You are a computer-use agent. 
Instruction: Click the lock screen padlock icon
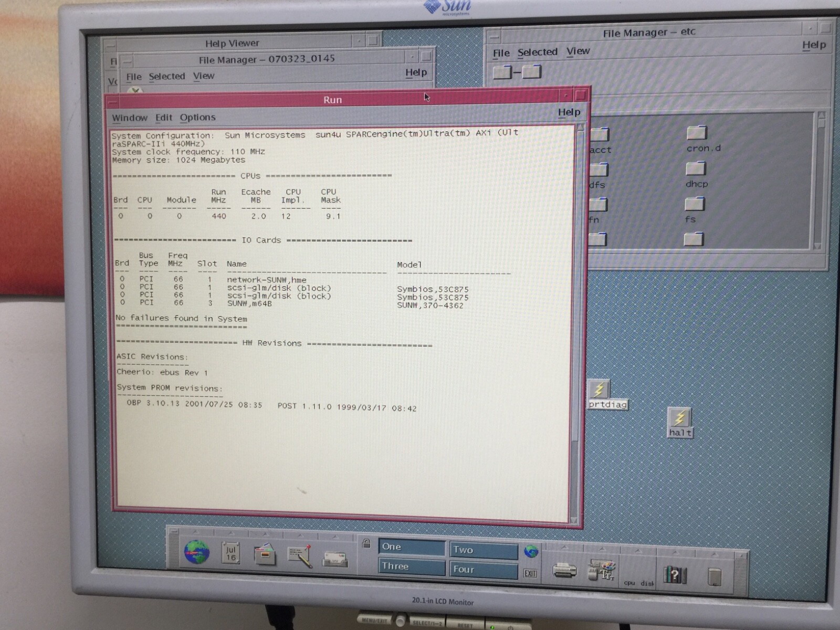[x=366, y=543]
